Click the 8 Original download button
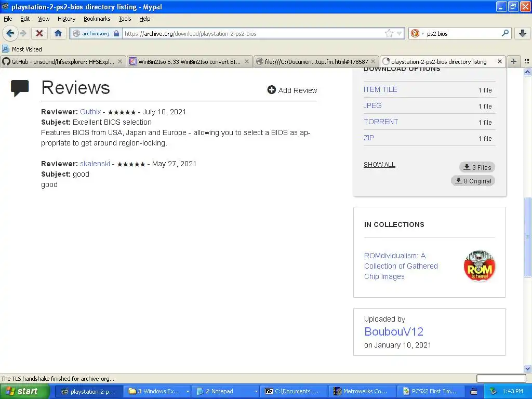 (473, 181)
